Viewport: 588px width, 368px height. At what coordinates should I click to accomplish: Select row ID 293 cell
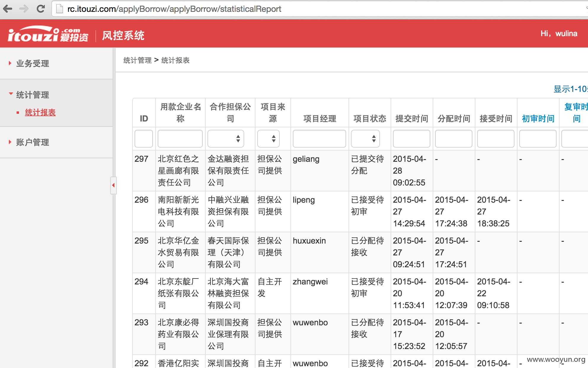click(141, 323)
